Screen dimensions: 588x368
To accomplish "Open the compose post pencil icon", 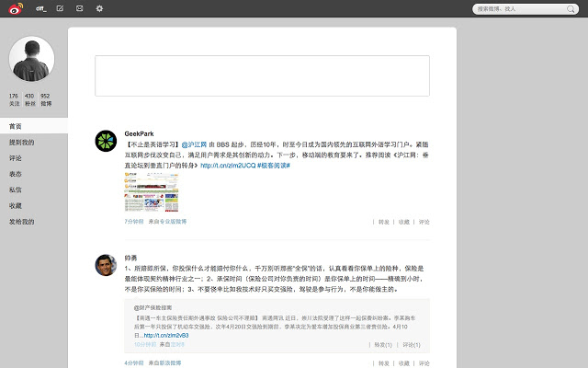I will (60, 8).
